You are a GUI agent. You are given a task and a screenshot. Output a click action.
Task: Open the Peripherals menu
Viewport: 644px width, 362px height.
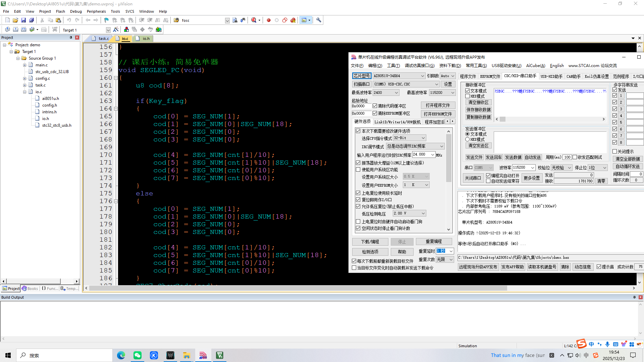click(96, 11)
